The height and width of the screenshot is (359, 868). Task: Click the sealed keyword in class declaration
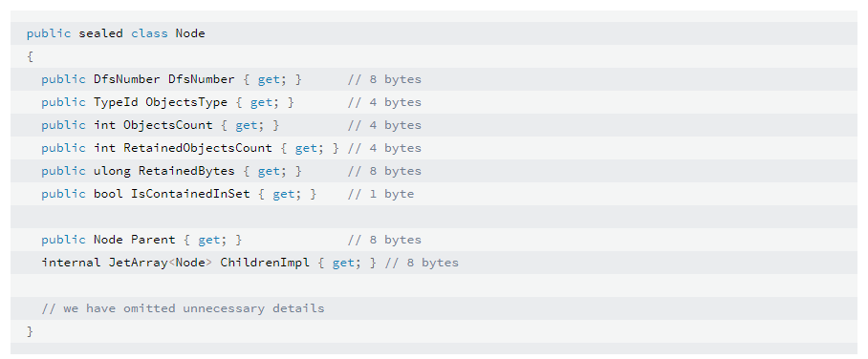100,33
